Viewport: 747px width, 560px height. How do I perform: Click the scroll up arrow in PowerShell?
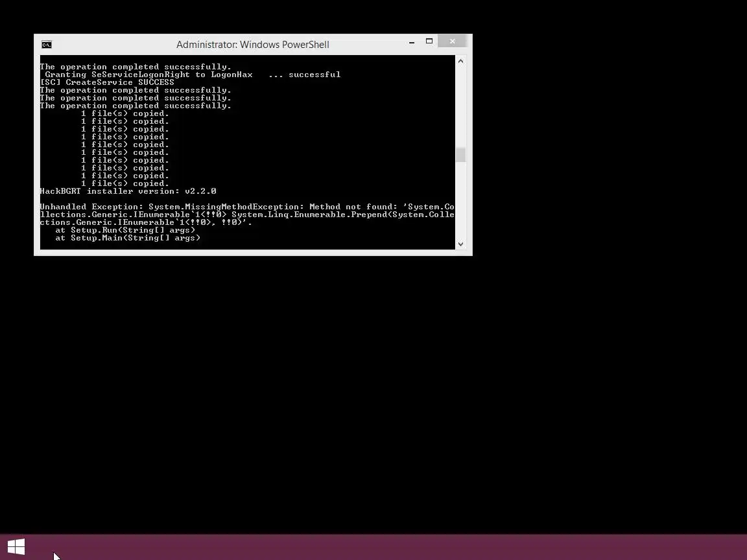click(460, 61)
